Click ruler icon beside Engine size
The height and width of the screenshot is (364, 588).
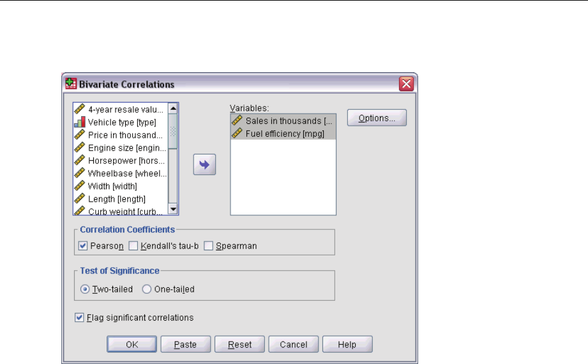click(80, 148)
